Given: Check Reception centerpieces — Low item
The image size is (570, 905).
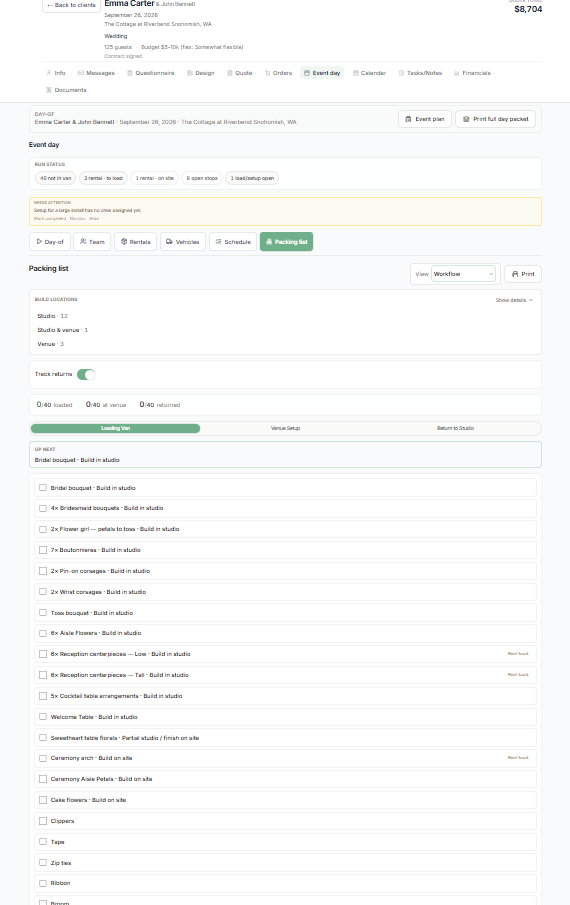Looking at the screenshot, I should (43, 654).
